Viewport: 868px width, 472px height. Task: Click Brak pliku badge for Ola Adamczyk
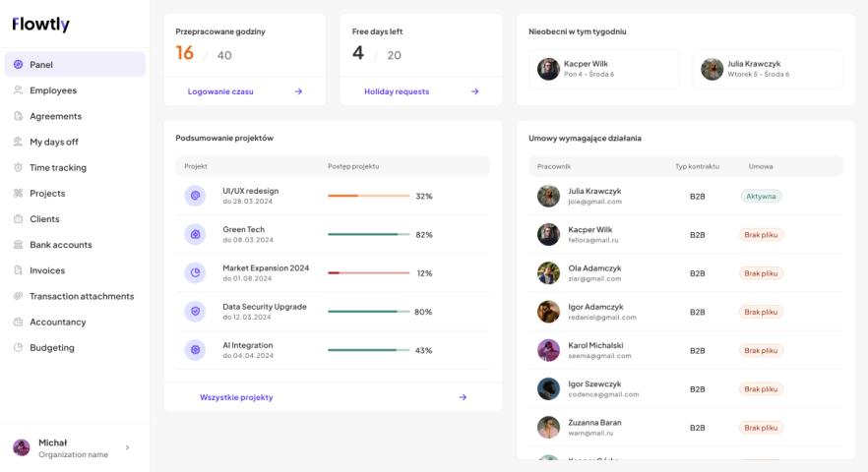tap(761, 273)
